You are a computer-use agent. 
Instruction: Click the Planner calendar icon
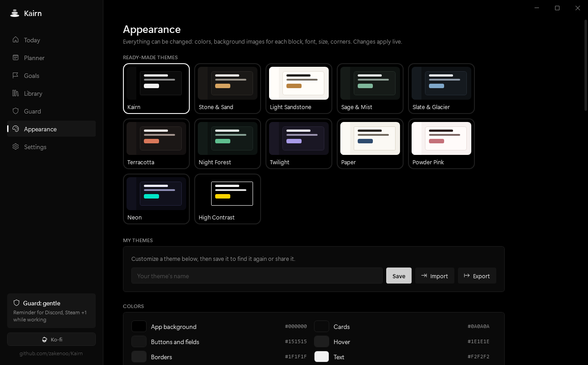(x=16, y=57)
